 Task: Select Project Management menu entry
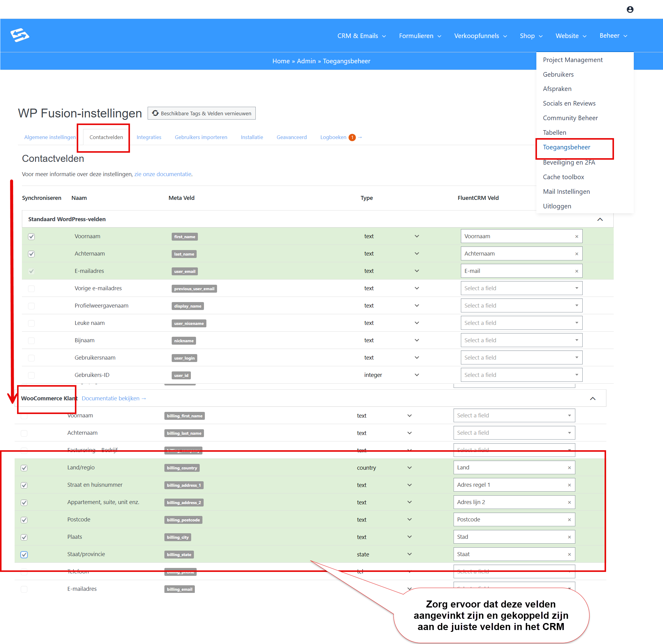coord(573,60)
